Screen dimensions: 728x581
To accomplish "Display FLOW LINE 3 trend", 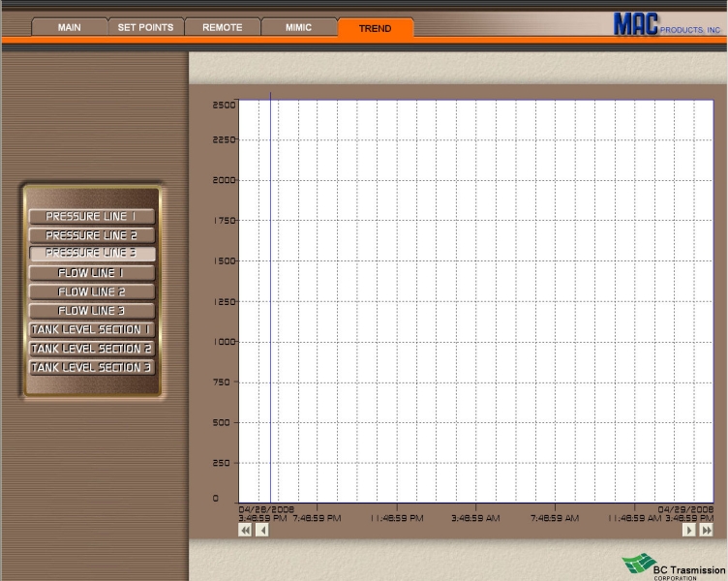I will point(91,311).
